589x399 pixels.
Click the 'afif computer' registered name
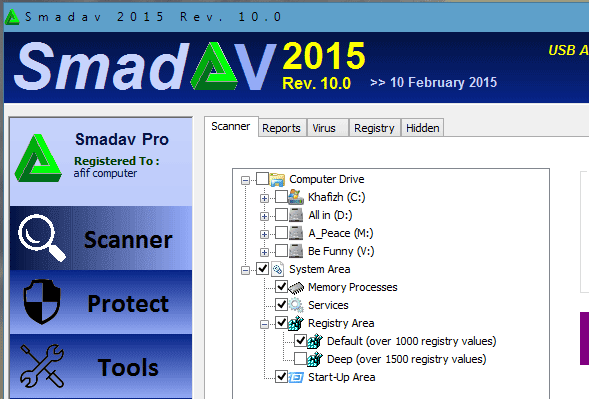[x=105, y=173]
